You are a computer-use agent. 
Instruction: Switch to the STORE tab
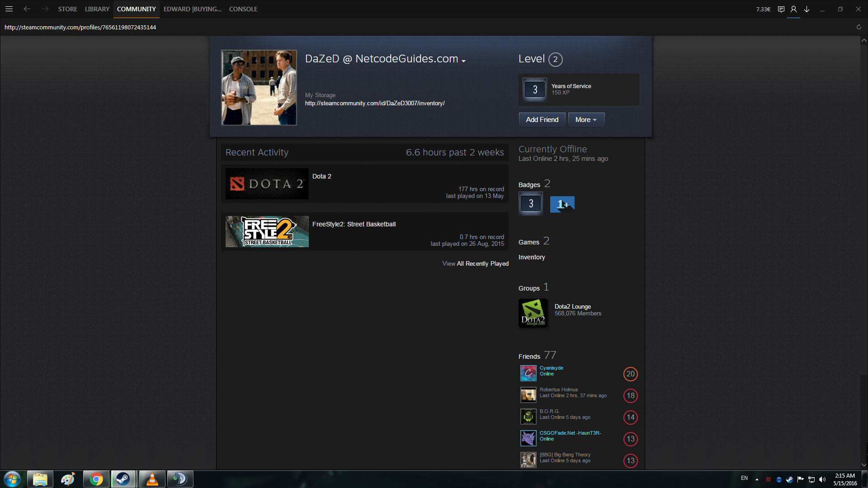(x=67, y=9)
